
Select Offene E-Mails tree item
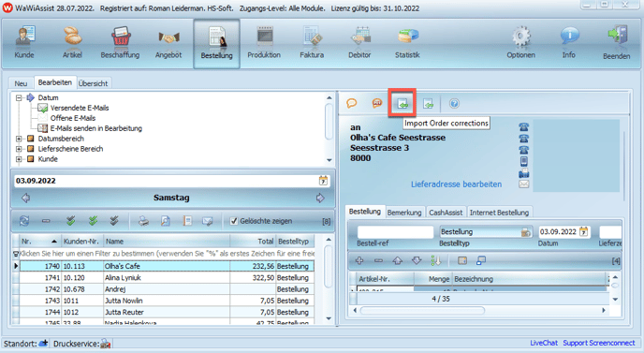(73, 118)
